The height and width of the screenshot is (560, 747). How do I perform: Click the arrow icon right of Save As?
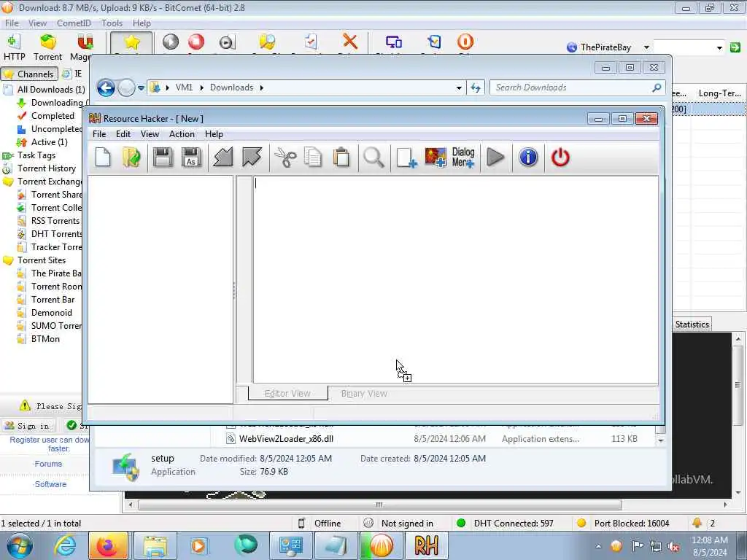pos(223,157)
